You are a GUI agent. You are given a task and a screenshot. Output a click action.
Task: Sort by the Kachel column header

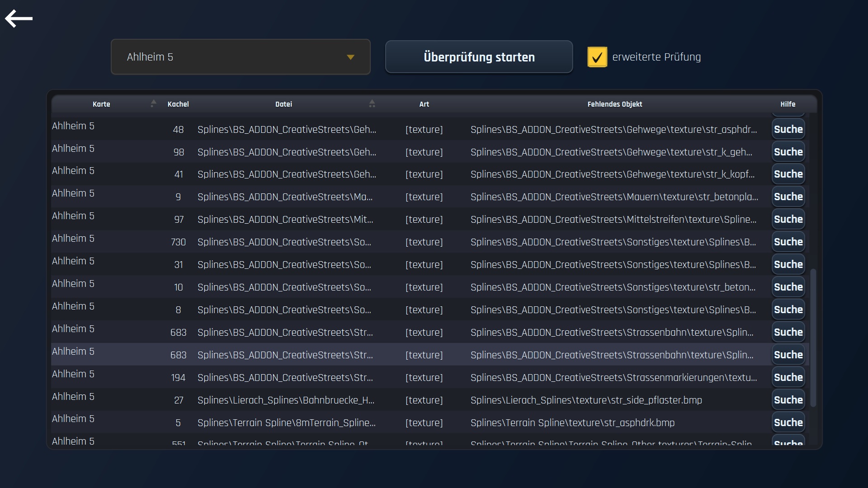click(178, 104)
